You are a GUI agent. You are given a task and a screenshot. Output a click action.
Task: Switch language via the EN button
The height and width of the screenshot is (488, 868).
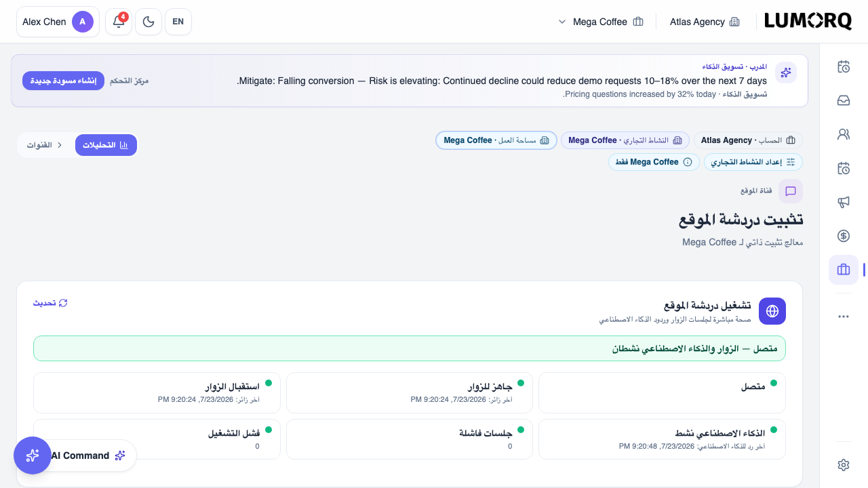[x=178, y=22]
